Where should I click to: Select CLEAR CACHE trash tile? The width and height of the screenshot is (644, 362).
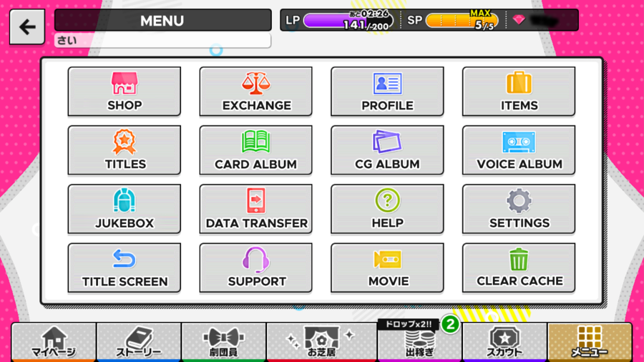(518, 268)
